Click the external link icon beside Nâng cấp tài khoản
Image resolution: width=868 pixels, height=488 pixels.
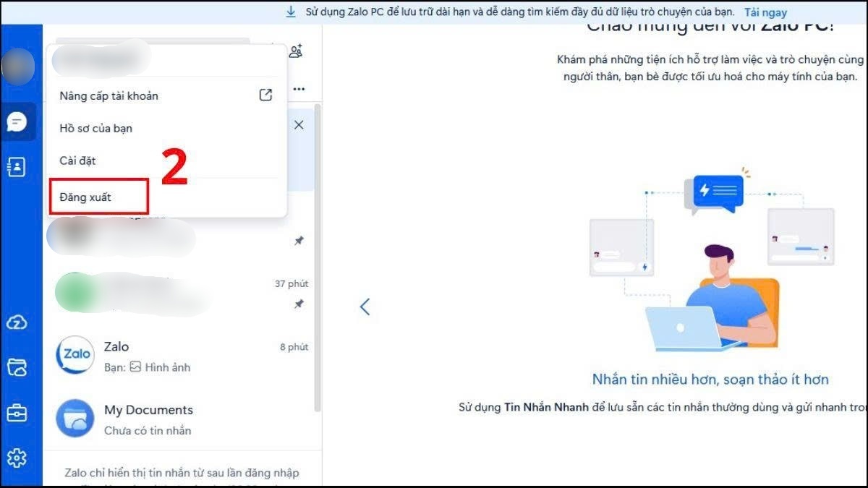pyautogui.click(x=265, y=95)
